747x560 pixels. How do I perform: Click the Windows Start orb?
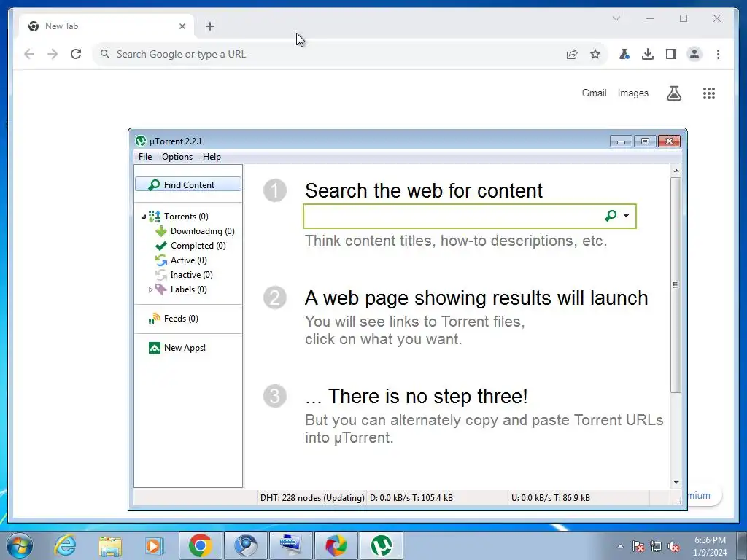pos(20,545)
